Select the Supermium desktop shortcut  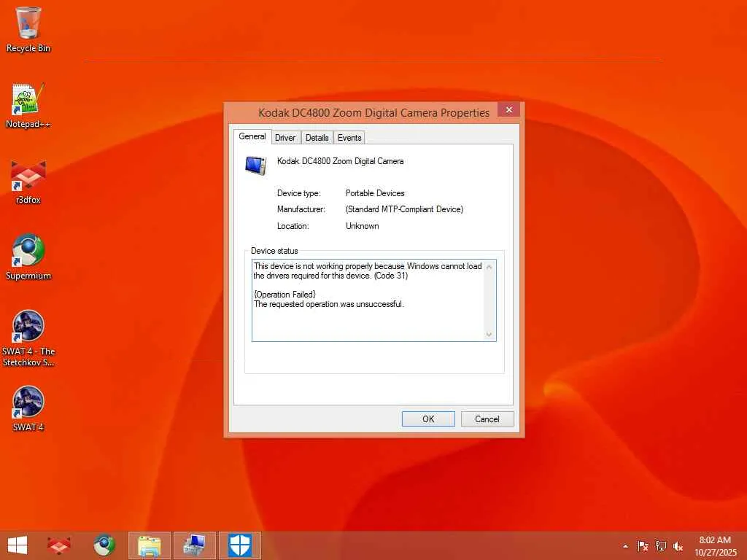[x=28, y=257]
